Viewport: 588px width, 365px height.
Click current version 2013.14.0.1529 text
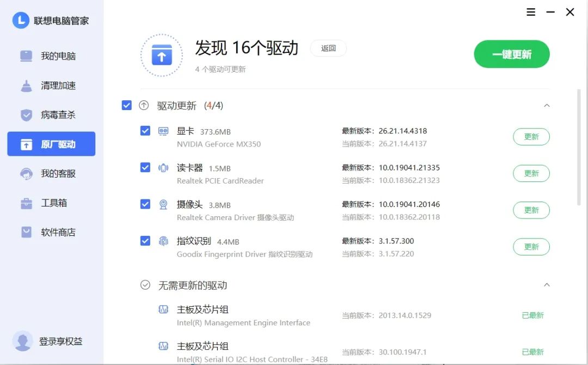pos(405,315)
